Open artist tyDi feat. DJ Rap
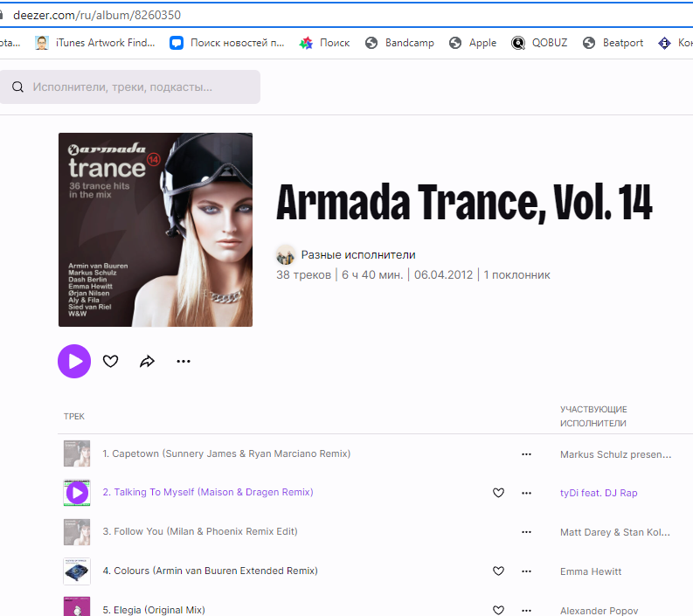This screenshot has width=693, height=616. tap(599, 493)
